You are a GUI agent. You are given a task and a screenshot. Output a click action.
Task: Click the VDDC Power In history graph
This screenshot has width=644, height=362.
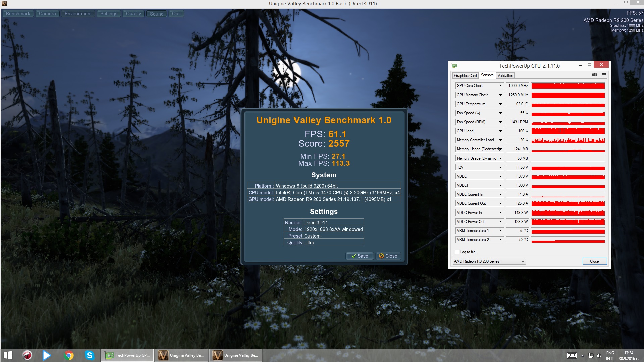568,213
